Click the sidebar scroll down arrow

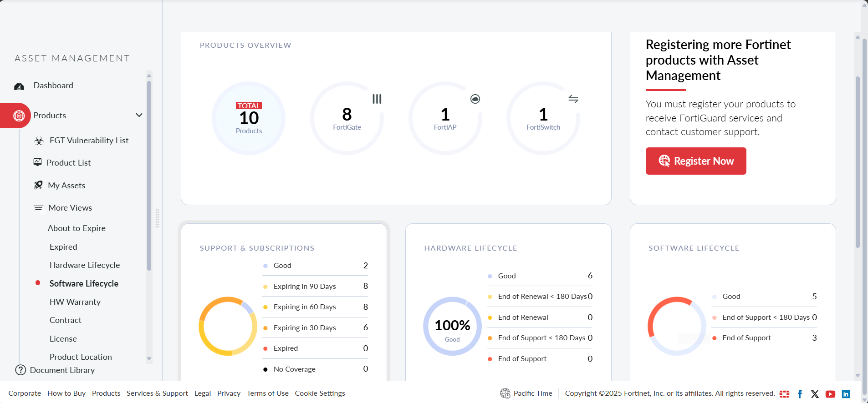[149, 359]
